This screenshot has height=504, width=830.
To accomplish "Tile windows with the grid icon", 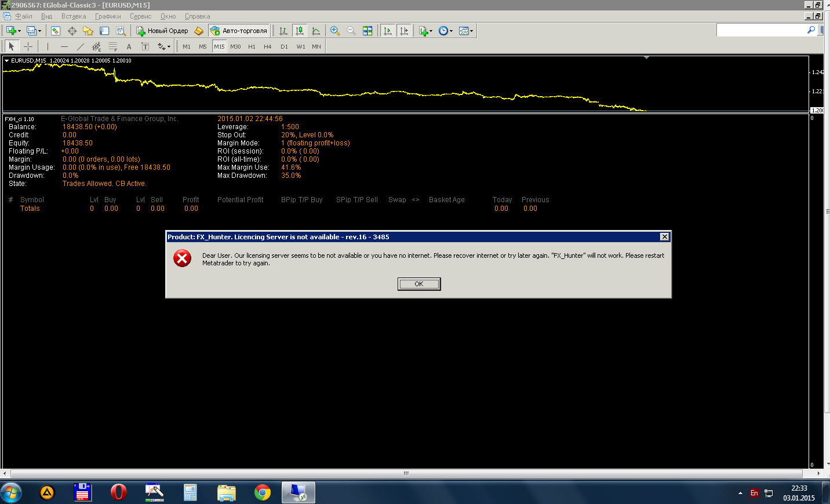I will click(x=367, y=31).
